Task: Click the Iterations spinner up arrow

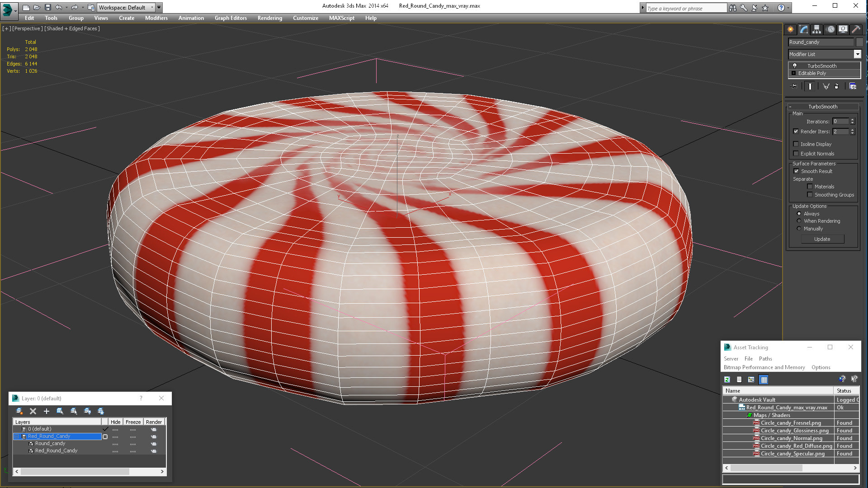Action: (x=852, y=120)
